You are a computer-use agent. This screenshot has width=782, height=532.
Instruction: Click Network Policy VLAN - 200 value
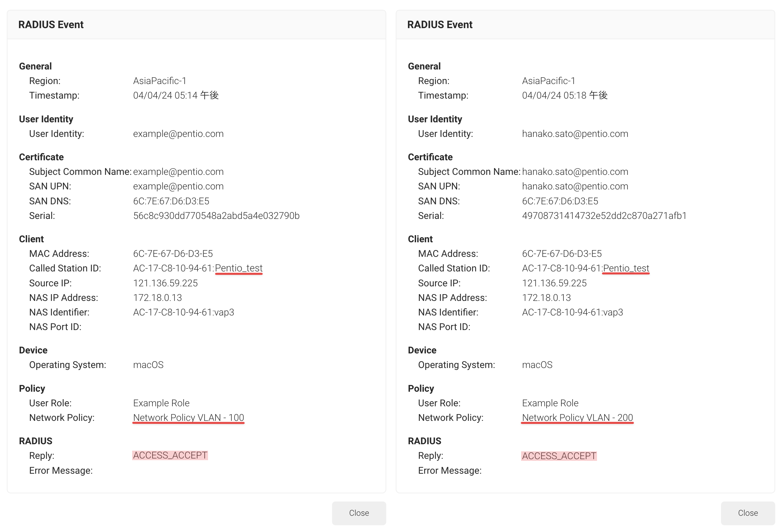pyautogui.click(x=577, y=417)
